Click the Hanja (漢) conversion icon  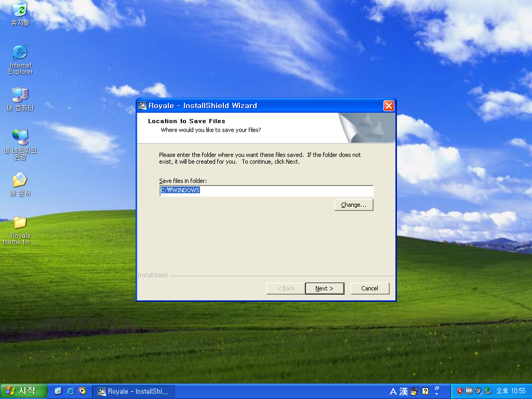[403, 391]
